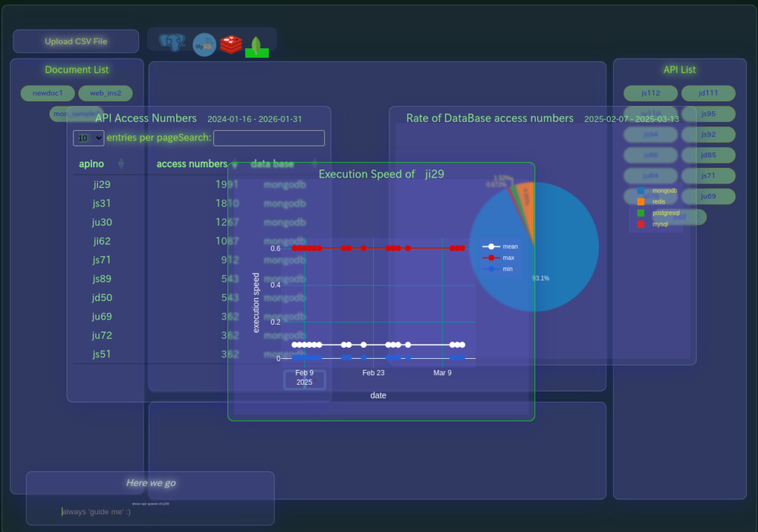This screenshot has width=758, height=532.
Task: Focus the table Search input field
Action: 269,138
